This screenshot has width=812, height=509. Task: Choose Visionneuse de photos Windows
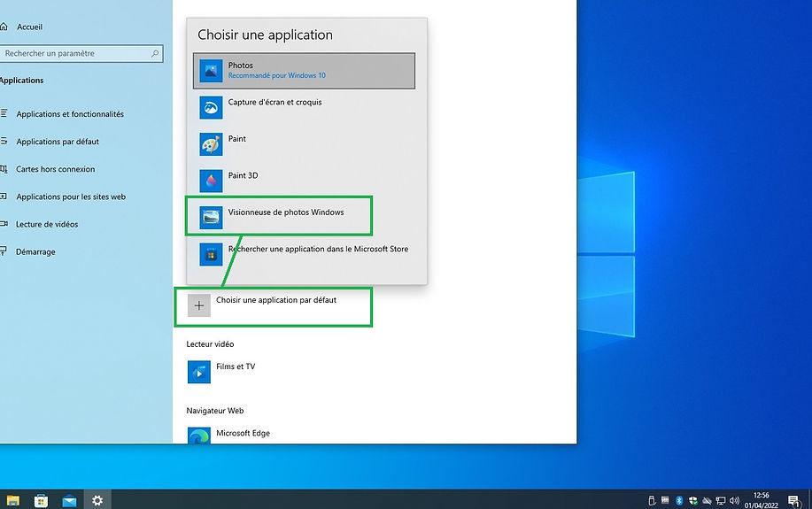click(x=304, y=218)
